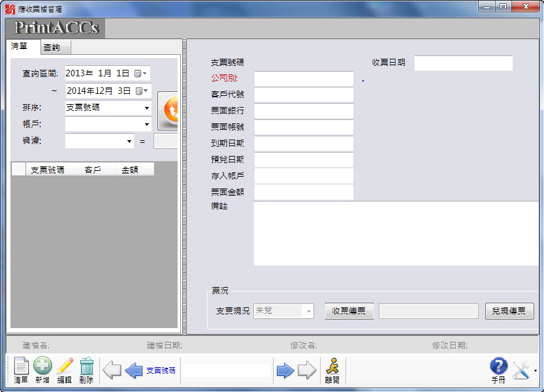Select the 清單 tab
The width and height of the screenshot is (544, 392).
pos(20,47)
